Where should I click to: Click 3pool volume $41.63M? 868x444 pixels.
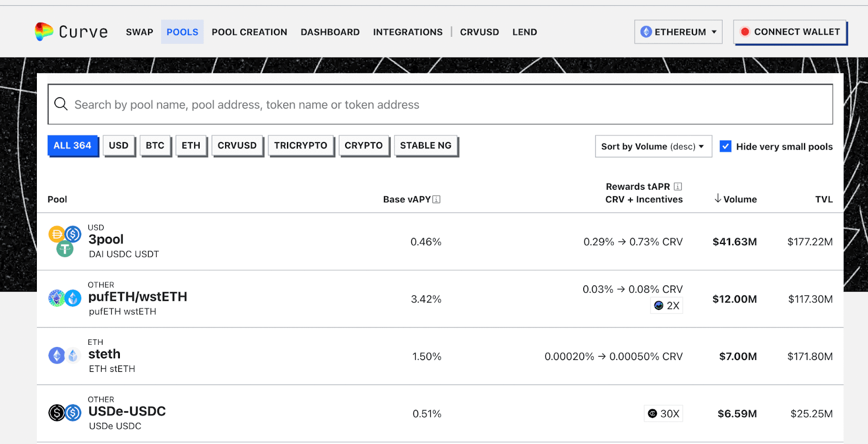[735, 242]
